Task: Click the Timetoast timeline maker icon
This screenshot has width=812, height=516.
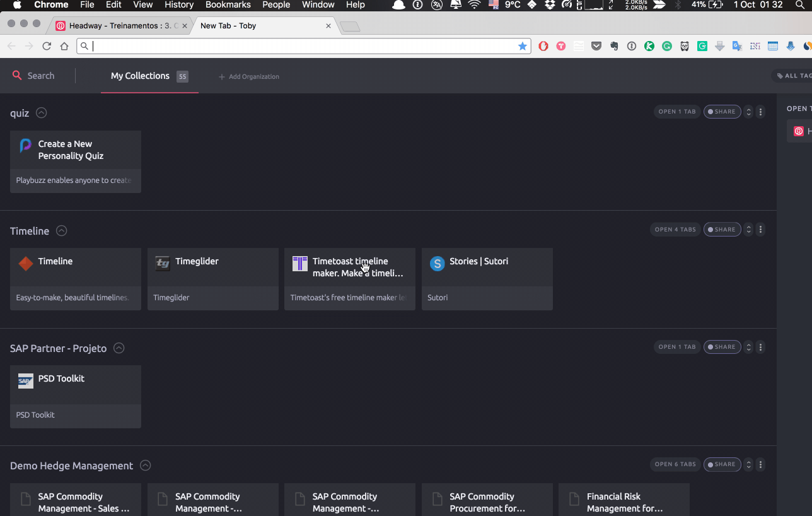Action: 300,264
